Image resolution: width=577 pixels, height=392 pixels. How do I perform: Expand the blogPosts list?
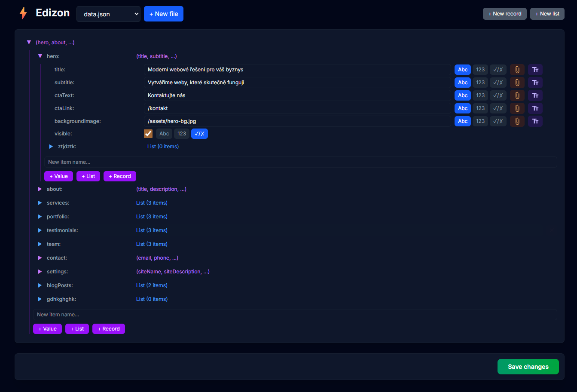point(40,285)
